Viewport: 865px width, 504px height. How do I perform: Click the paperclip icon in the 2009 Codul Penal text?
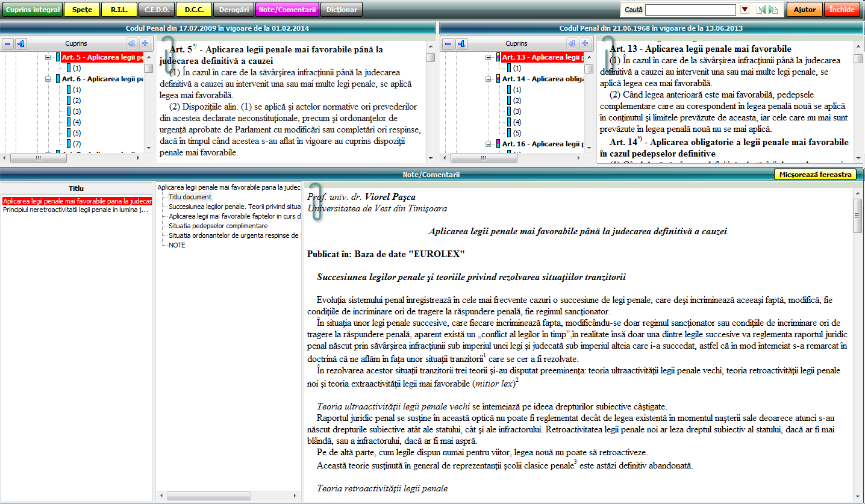[x=167, y=55]
